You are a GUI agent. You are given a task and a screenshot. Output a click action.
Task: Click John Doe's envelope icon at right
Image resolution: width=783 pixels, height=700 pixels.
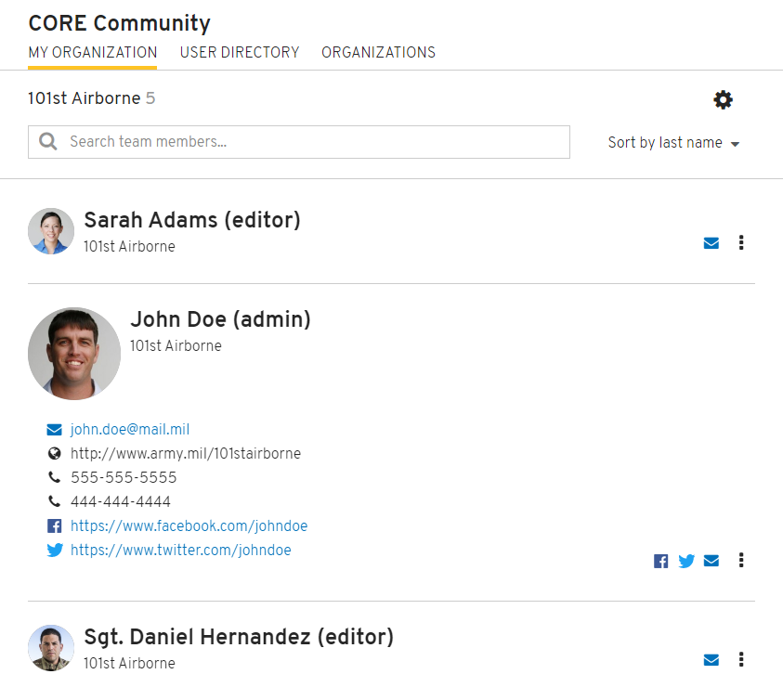[711, 561]
